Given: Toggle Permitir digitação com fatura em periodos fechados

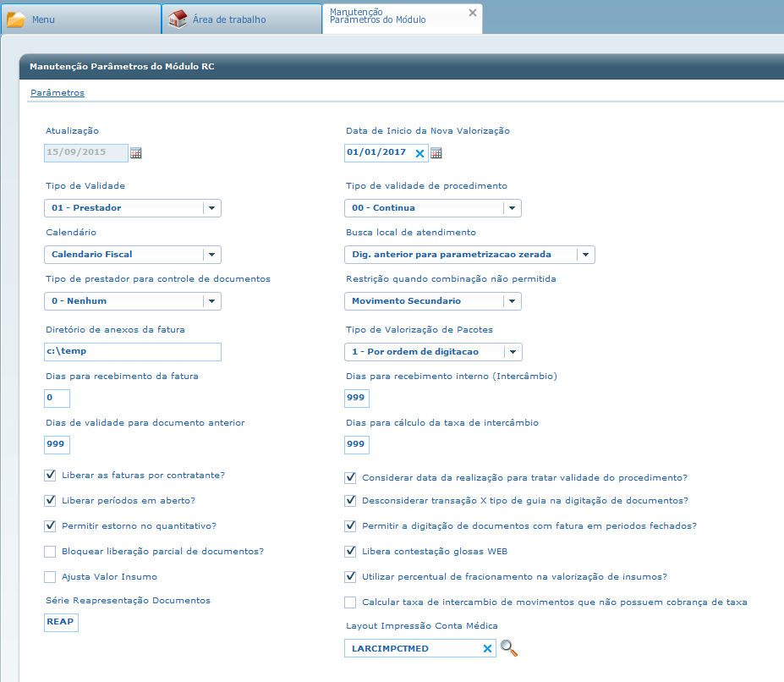Looking at the screenshot, I should click(350, 526).
